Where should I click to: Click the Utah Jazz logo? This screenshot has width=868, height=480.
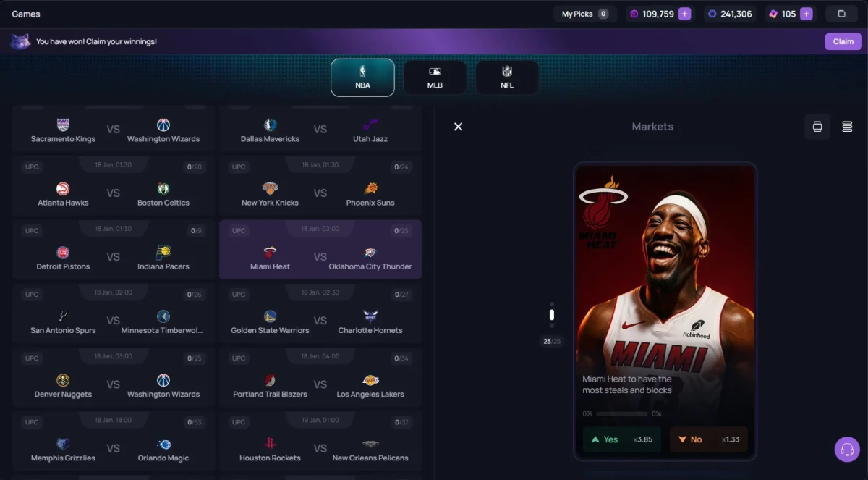tap(370, 125)
